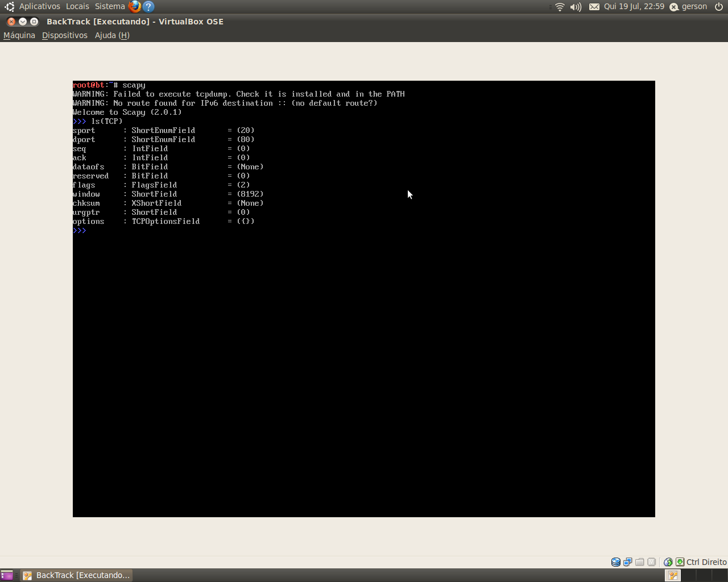Viewport: 728px width, 582px height.
Task: Open the Aplicativos panel menu
Action: tap(39, 6)
